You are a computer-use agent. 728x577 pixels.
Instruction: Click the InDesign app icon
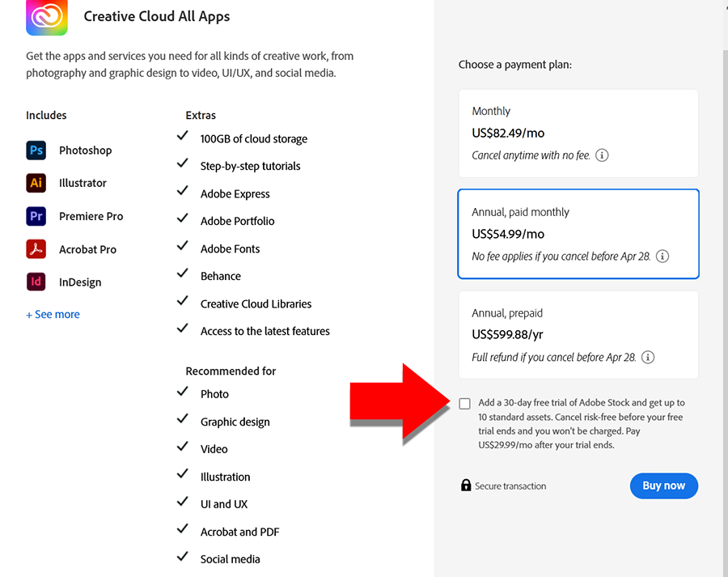(x=36, y=282)
